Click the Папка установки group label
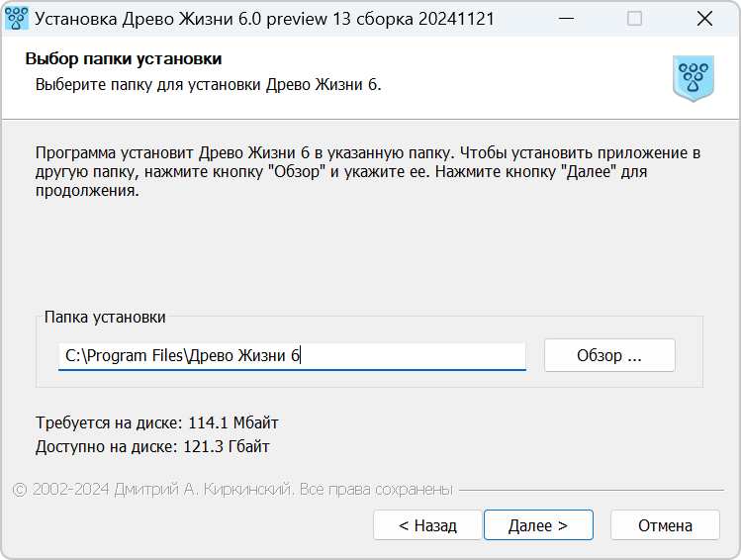The width and height of the screenshot is (741, 560). coord(105,317)
